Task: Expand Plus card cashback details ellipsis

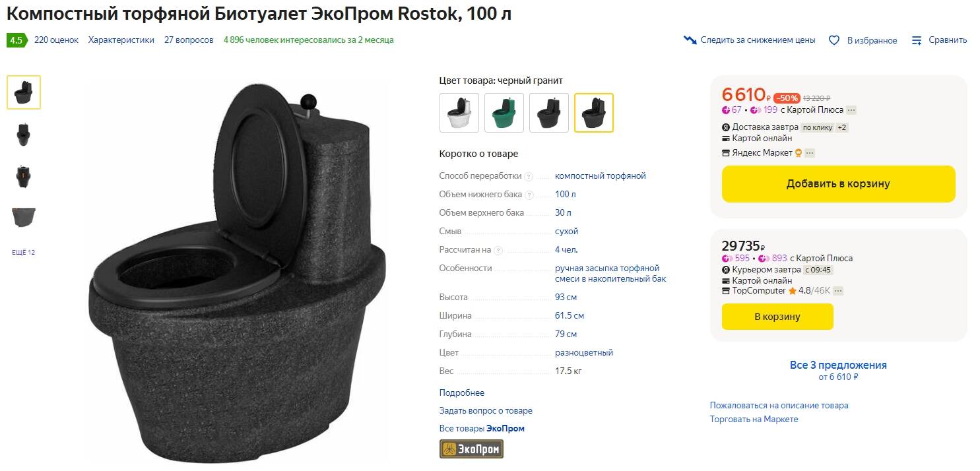Action: (851, 110)
